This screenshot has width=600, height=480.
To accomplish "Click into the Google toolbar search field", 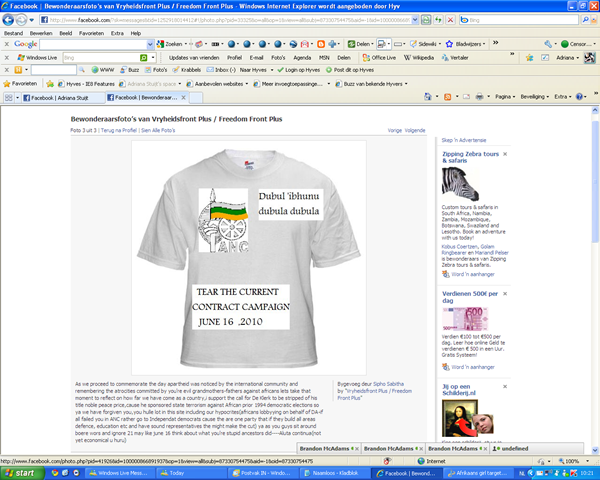I will [93, 44].
